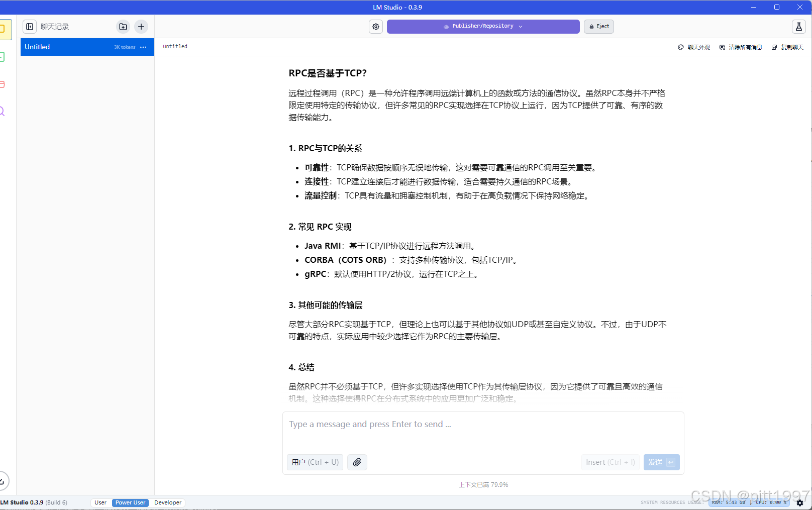Open chat appearance (聊天外观) options
812x510 pixels.
[x=694, y=47]
